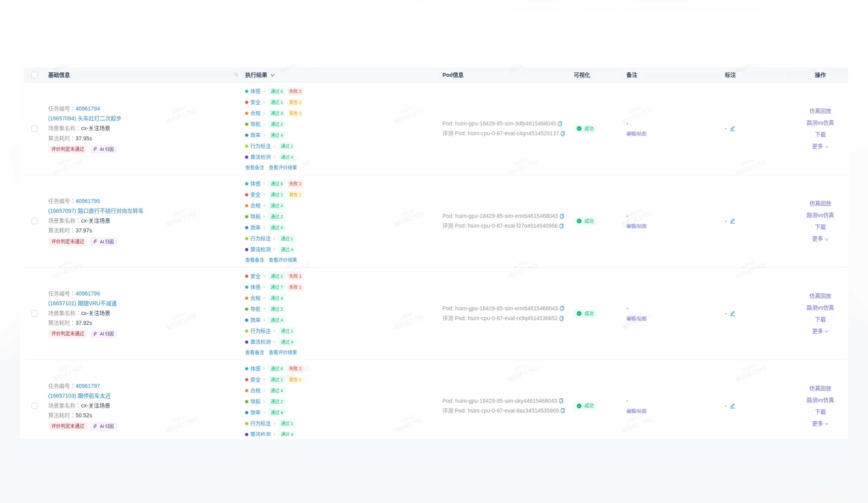Click 查看评价结果 under task 40961795
Screen dimensions: 868x503
[x=283, y=260]
